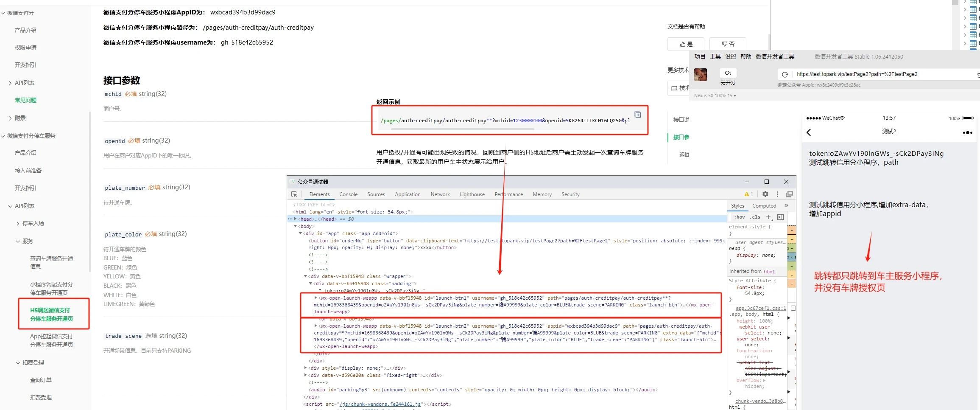Open app.3c67cef1.css:1 source link
The width and height of the screenshot is (980, 410).
761,308
